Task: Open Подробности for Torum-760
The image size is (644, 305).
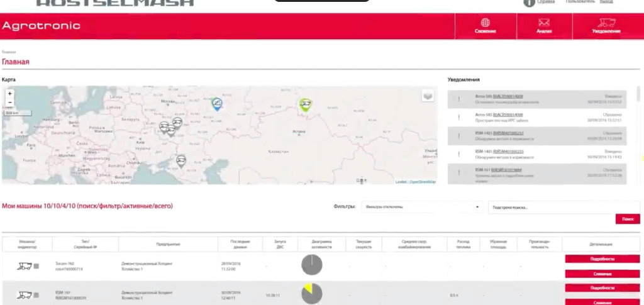Action: 602,259
